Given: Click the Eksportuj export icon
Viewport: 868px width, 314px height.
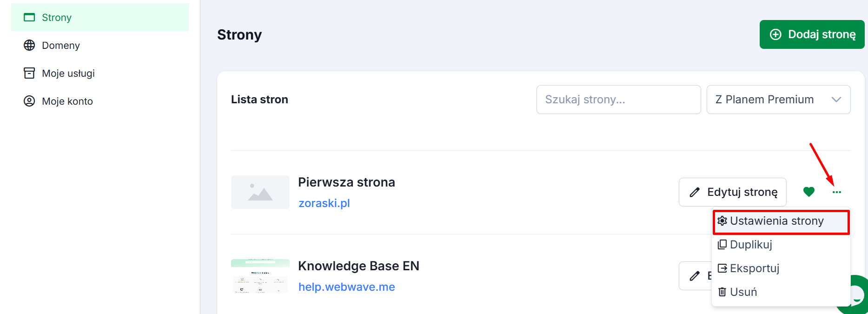Looking at the screenshot, I should coord(722,268).
